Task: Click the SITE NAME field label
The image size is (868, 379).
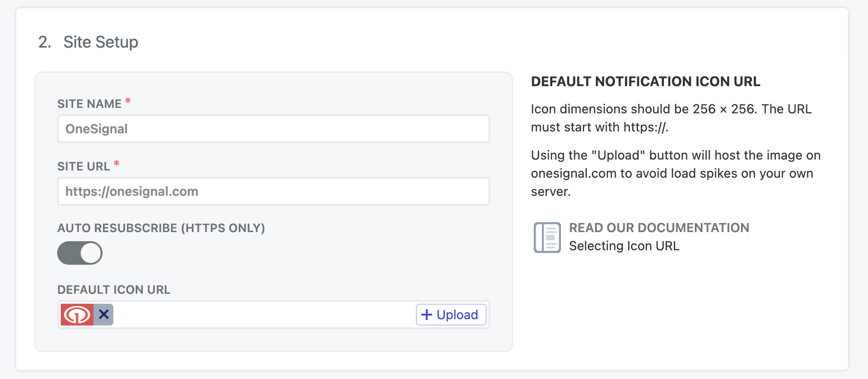Action: (89, 104)
